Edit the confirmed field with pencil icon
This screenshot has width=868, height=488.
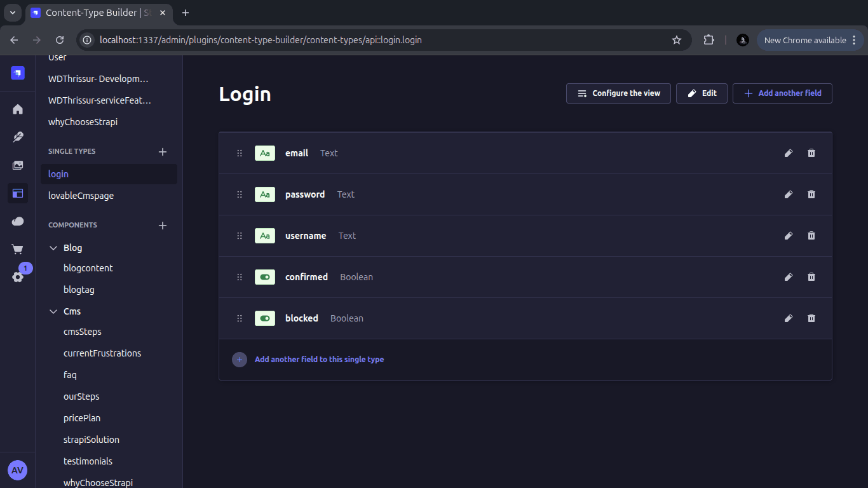789,277
